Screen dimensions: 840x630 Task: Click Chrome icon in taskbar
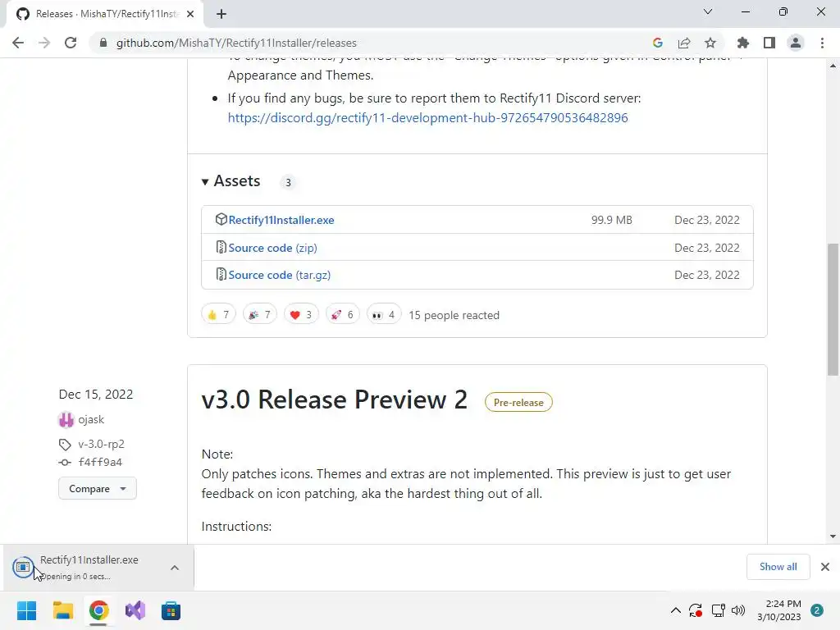click(99, 610)
